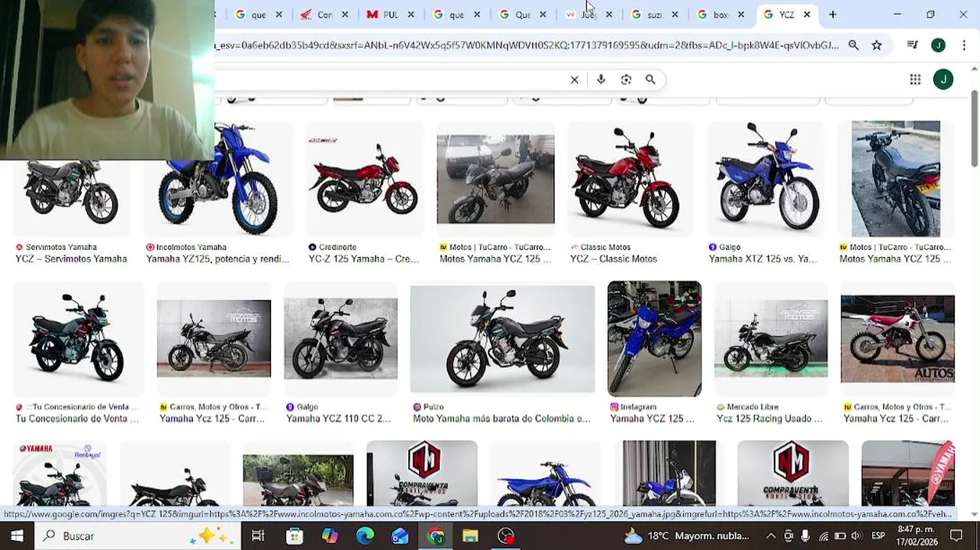This screenshot has height=550, width=980.
Task: Submit search with the magnifier icon
Action: click(x=650, y=79)
